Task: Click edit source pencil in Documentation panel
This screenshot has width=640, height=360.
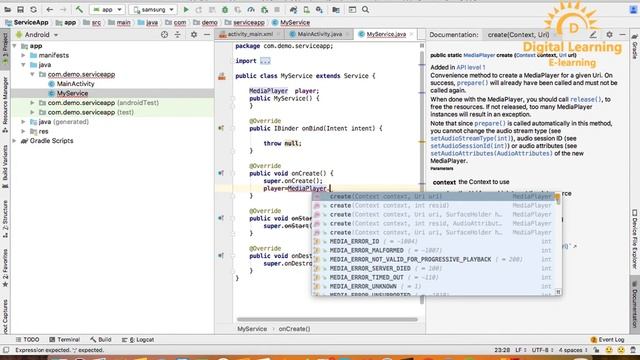Action: point(593,35)
